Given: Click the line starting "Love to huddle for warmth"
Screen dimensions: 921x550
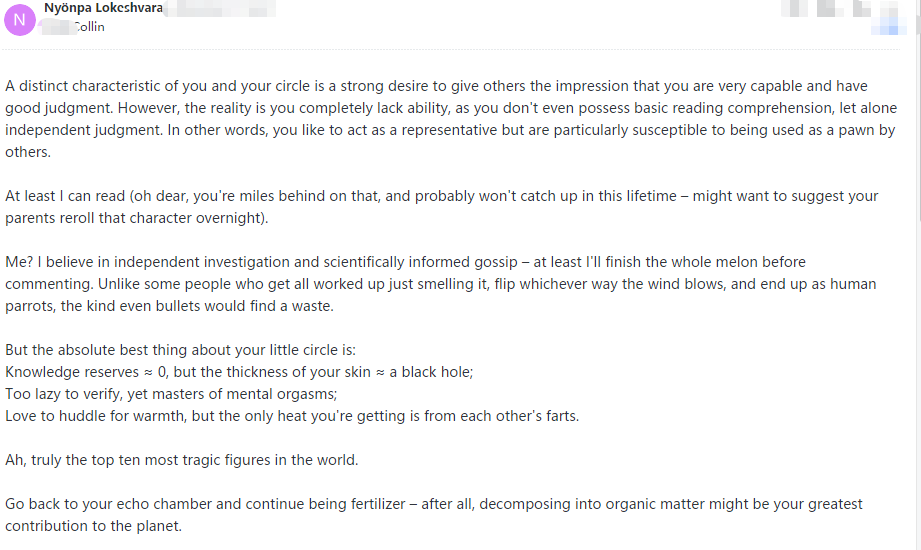Looking at the screenshot, I should click(x=292, y=416).
